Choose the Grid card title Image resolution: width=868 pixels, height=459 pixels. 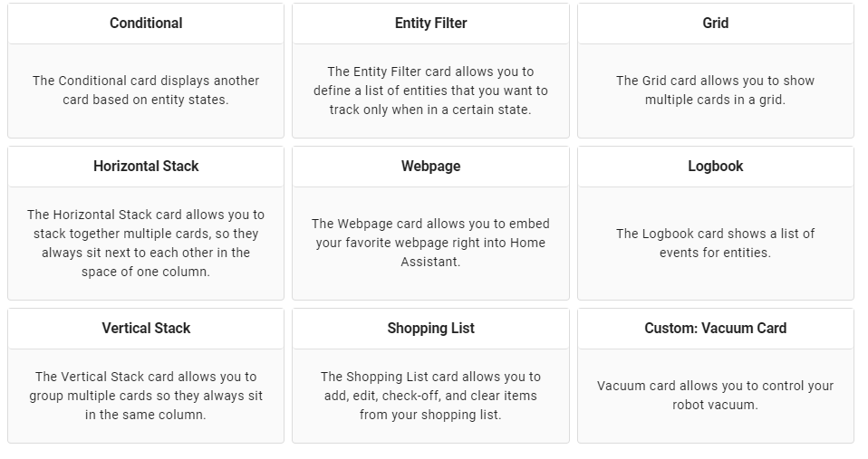point(715,24)
